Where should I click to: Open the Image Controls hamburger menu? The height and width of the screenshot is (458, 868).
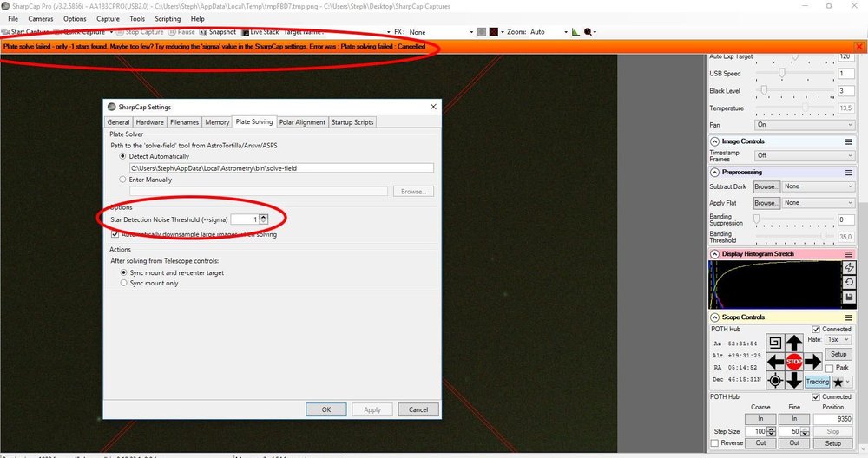click(849, 141)
